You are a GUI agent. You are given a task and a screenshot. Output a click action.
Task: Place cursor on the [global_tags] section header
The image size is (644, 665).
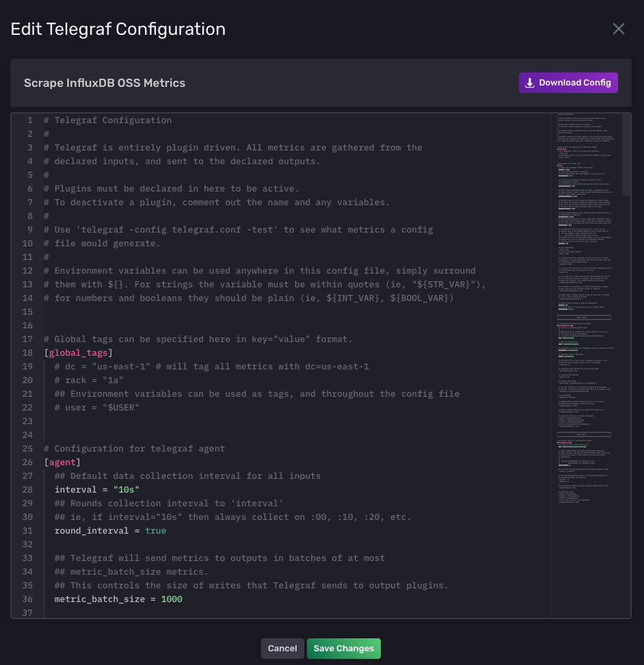tap(76, 353)
